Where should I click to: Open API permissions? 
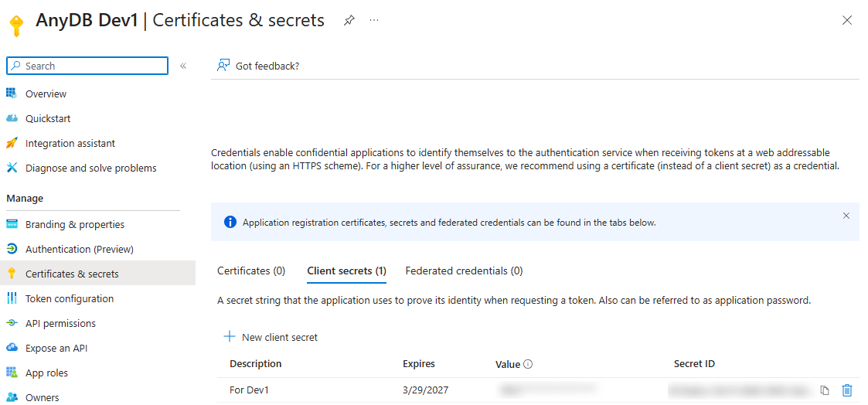click(x=60, y=323)
